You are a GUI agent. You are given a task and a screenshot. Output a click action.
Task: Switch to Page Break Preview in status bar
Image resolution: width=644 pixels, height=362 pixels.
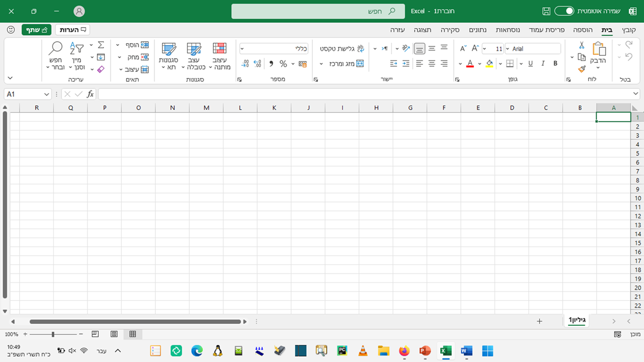(x=96, y=334)
